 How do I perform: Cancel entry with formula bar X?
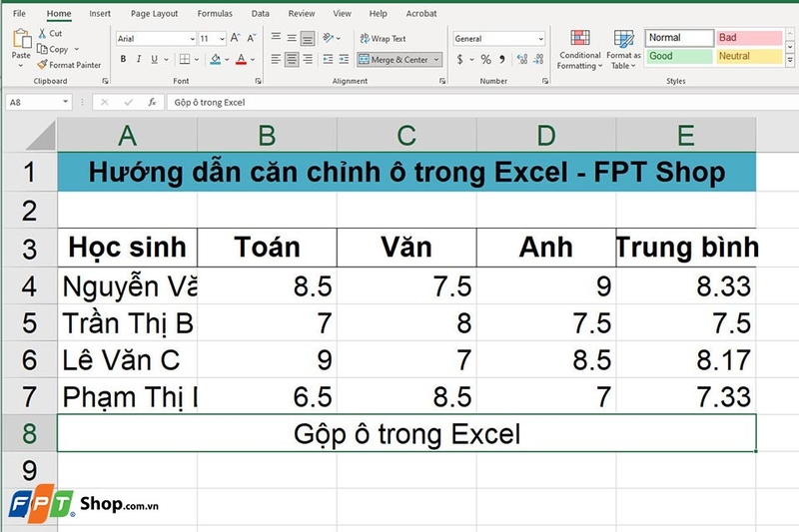pyautogui.click(x=105, y=103)
